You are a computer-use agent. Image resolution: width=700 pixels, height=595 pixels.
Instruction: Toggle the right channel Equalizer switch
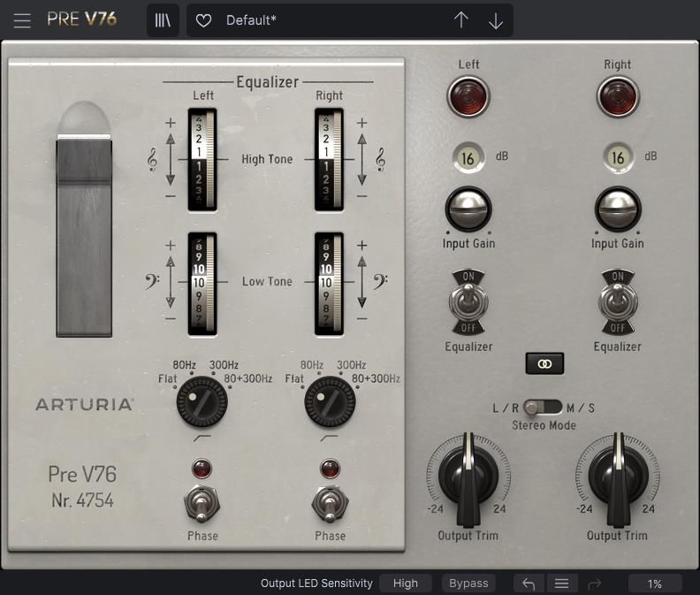(x=618, y=301)
